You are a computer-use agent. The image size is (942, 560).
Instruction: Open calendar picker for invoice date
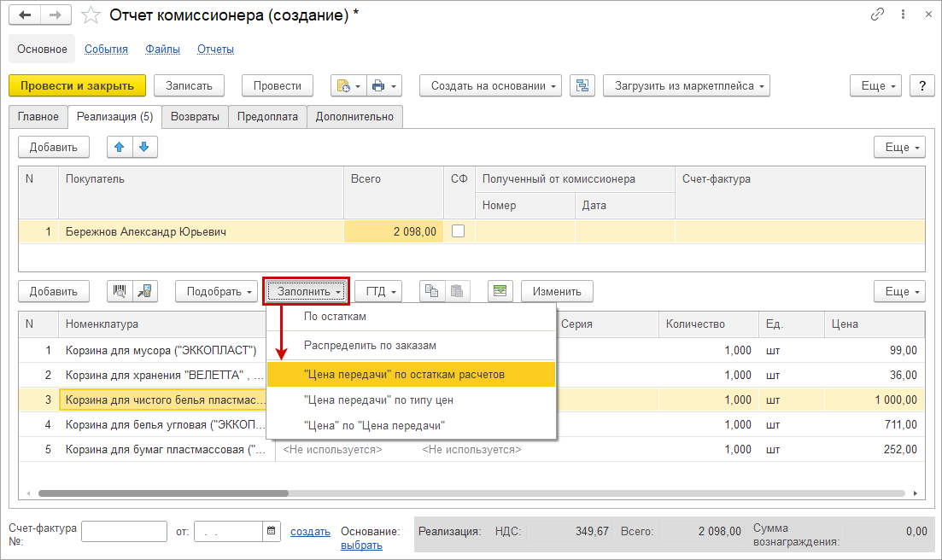[x=272, y=531]
